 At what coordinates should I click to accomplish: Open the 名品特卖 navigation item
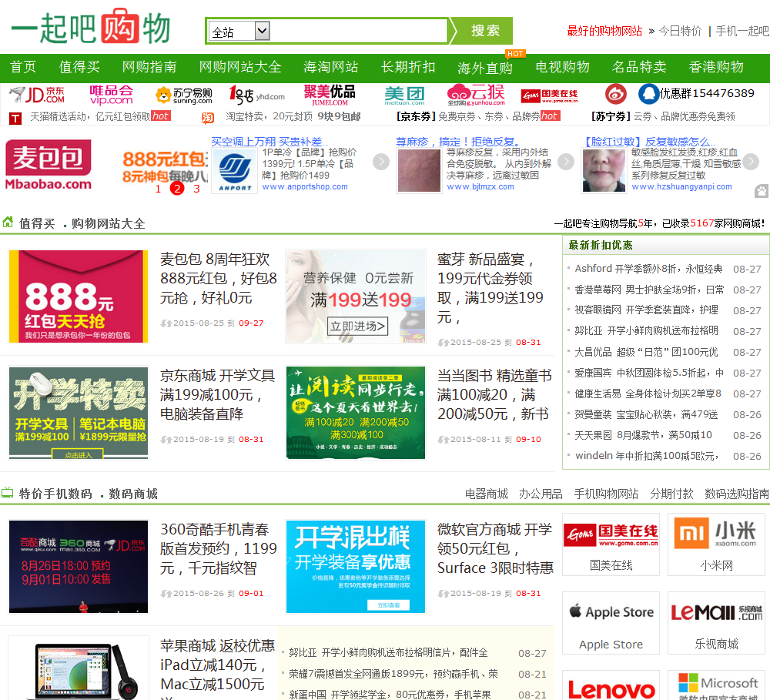point(639,67)
